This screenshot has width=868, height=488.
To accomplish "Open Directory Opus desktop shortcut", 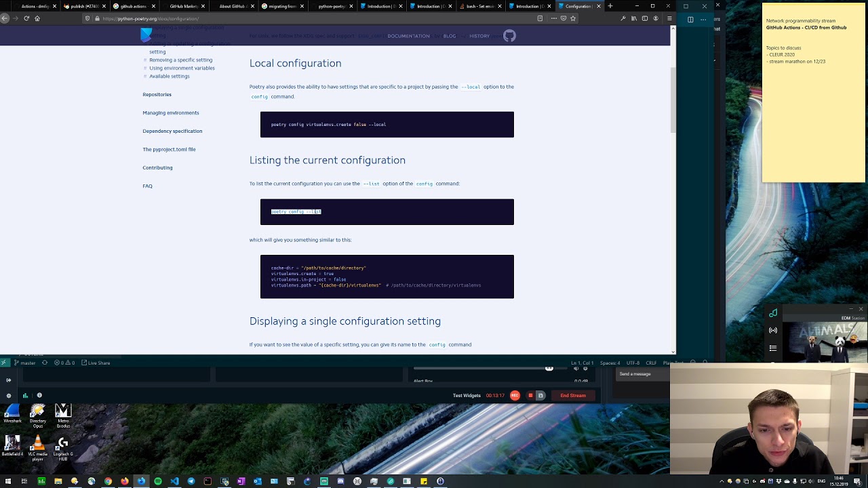I will coord(38,415).
